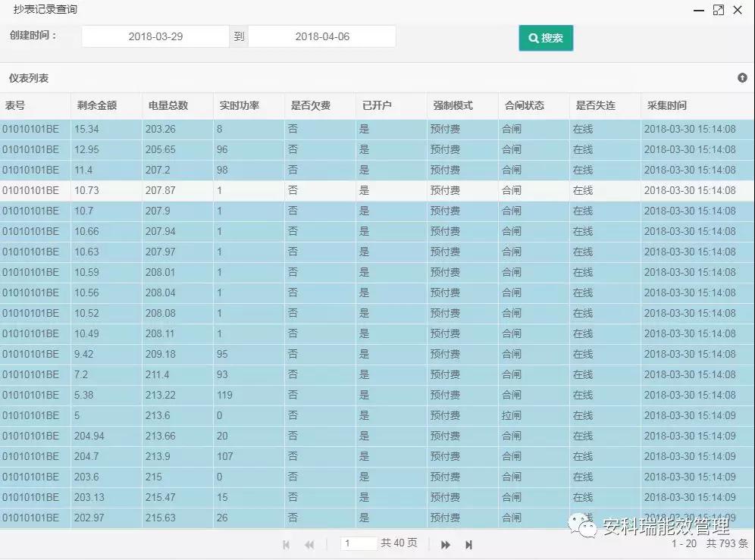This screenshot has width=755, height=560.
Task: Open the end date field 2018-04-06
Action: 322,36
